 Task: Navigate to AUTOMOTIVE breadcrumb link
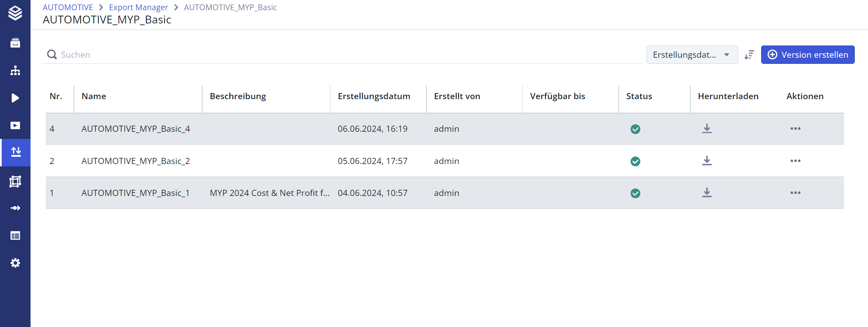(68, 7)
